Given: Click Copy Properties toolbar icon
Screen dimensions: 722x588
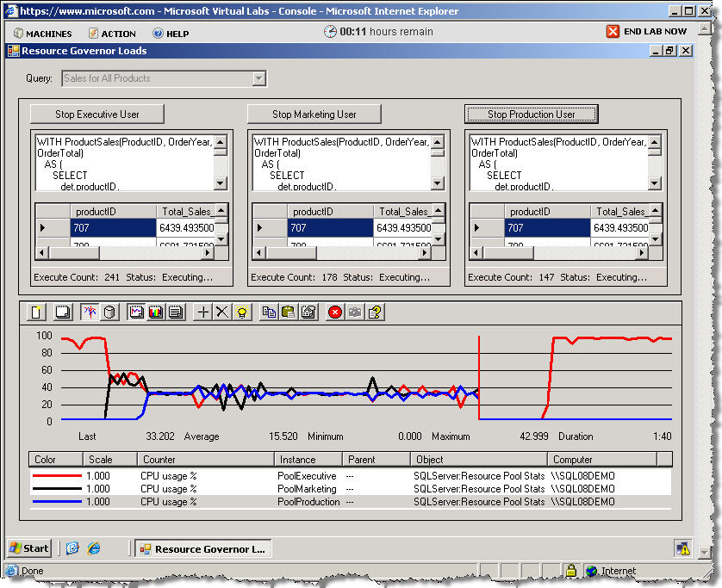Looking at the screenshot, I should [x=269, y=312].
